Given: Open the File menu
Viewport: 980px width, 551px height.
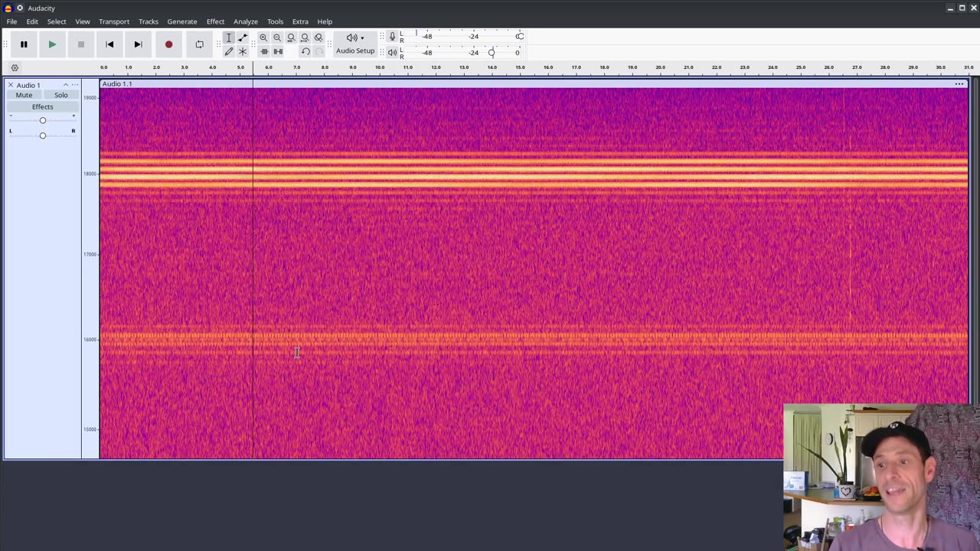Looking at the screenshot, I should pyautogui.click(x=11, y=21).
